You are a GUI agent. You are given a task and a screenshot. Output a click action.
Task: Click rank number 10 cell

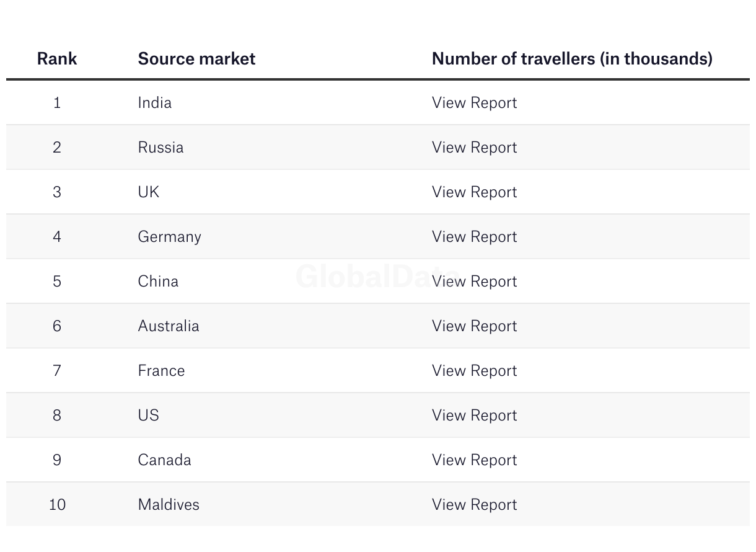[57, 504]
